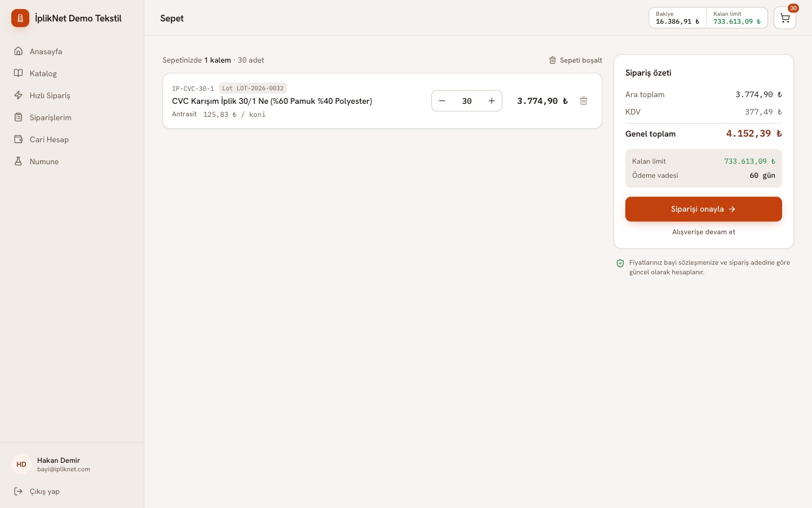Image resolution: width=812 pixels, height=508 pixels.
Task: Confirm order with Siparişi onayla button
Action: pos(704,209)
